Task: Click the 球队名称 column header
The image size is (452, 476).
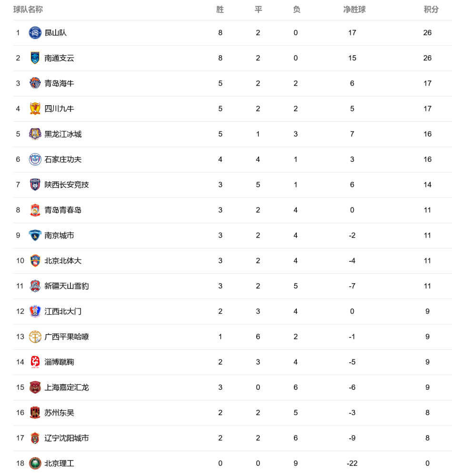Action: [28, 10]
